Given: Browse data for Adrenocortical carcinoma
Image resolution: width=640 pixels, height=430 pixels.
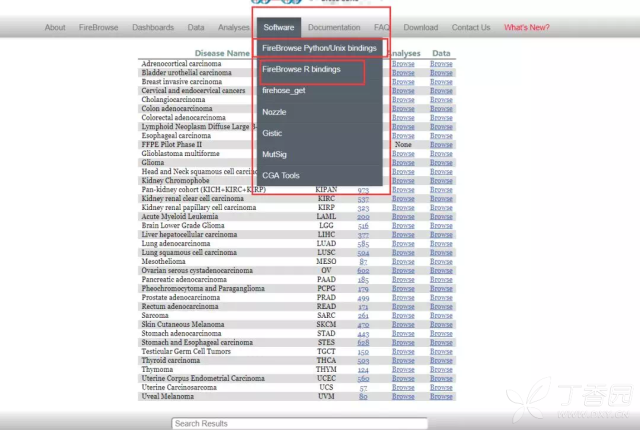Looking at the screenshot, I should pyautogui.click(x=440, y=64).
